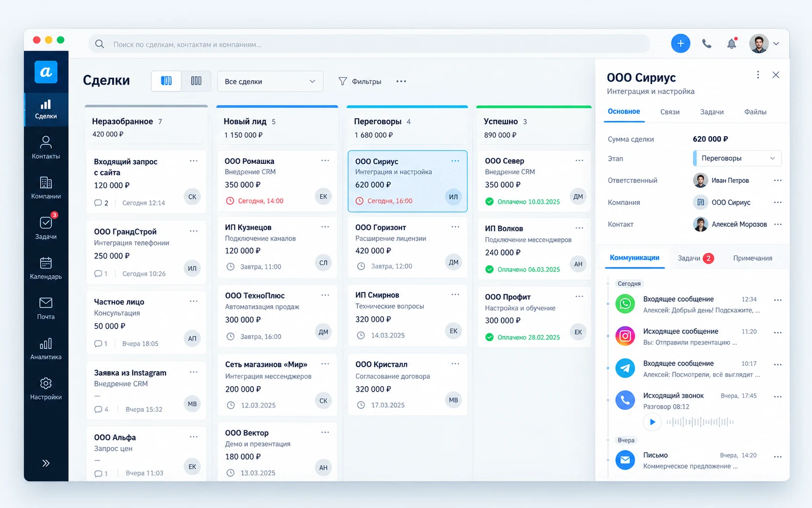This screenshot has height=508, width=812.
Task: Go to Компании sidebar section
Action: tap(46, 187)
